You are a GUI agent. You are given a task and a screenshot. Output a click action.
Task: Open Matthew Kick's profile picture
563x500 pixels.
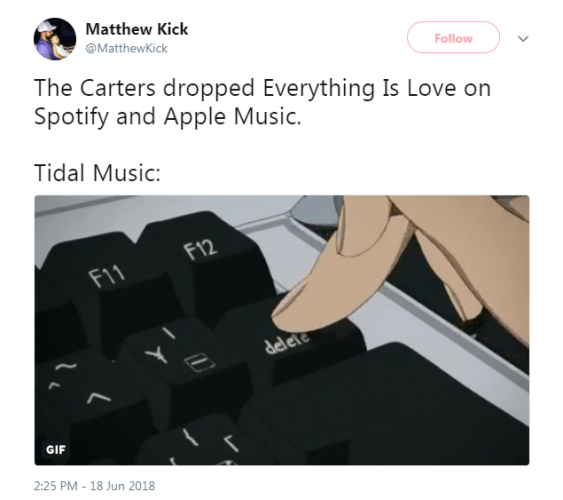[55, 39]
